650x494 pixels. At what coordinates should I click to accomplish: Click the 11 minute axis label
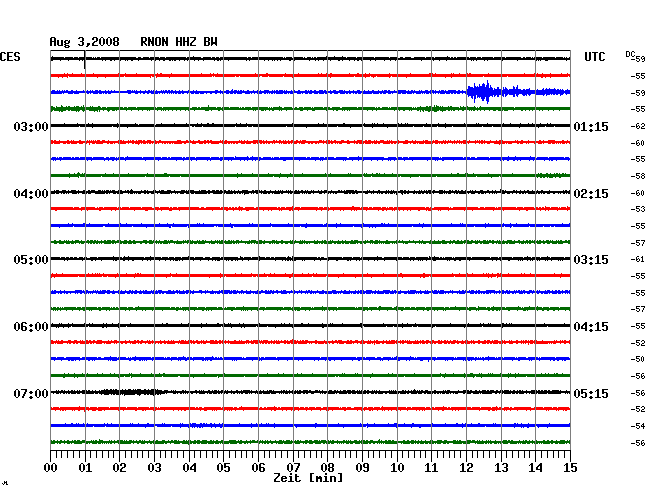[431, 468]
